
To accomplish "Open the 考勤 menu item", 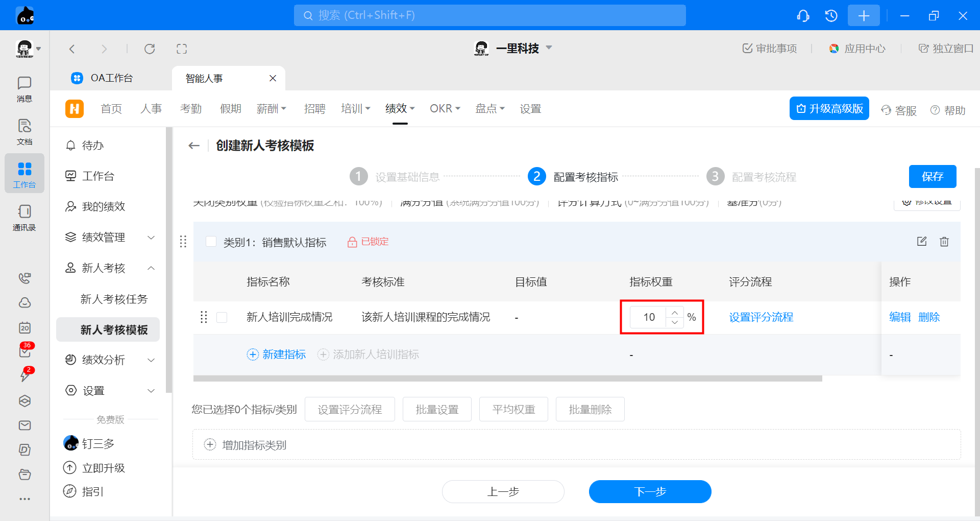I will (x=191, y=109).
